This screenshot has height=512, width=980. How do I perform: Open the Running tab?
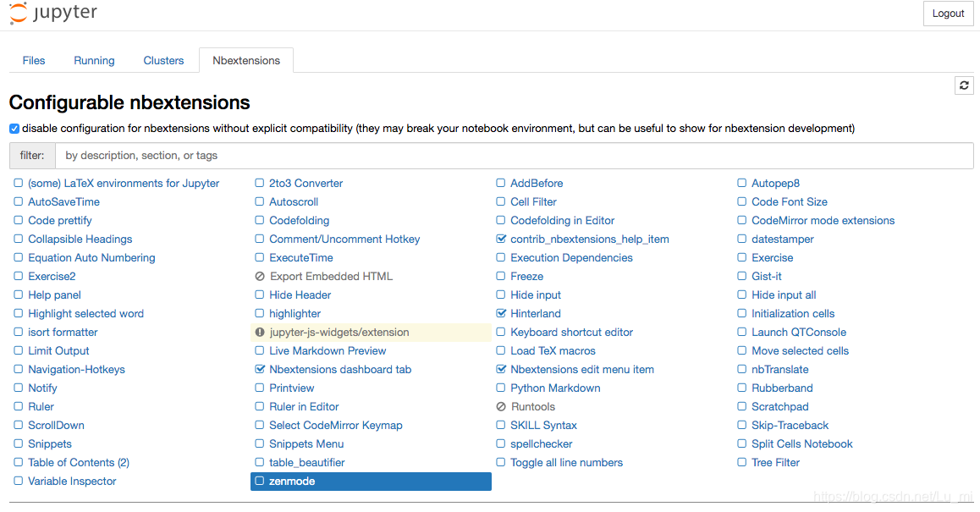(95, 61)
